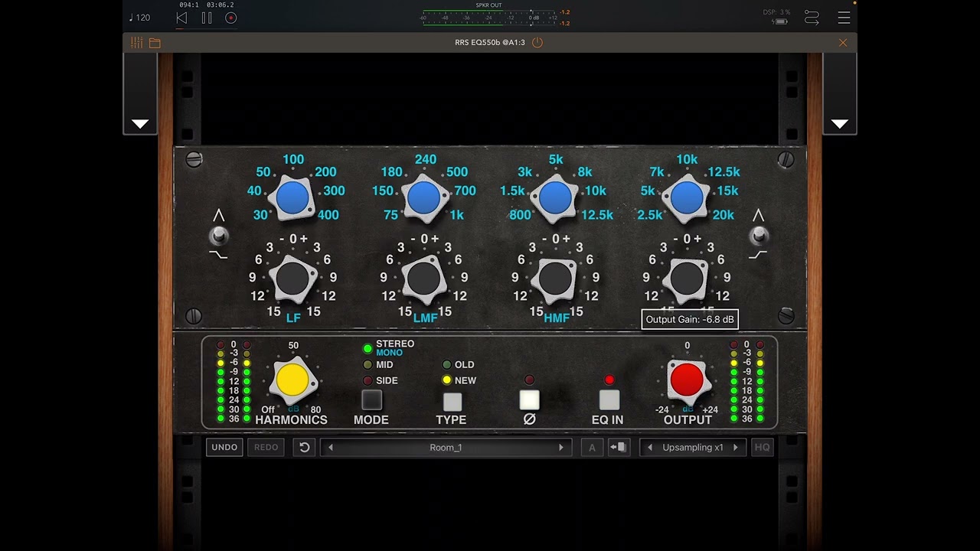Close the plugin window with orange X
Image resolution: width=980 pixels, height=551 pixels.
[x=843, y=43]
